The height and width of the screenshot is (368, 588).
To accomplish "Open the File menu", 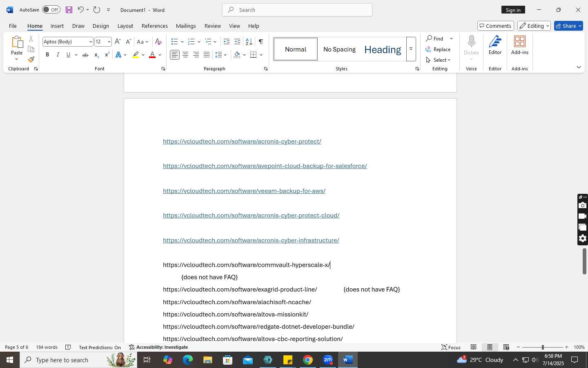I will tap(13, 26).
